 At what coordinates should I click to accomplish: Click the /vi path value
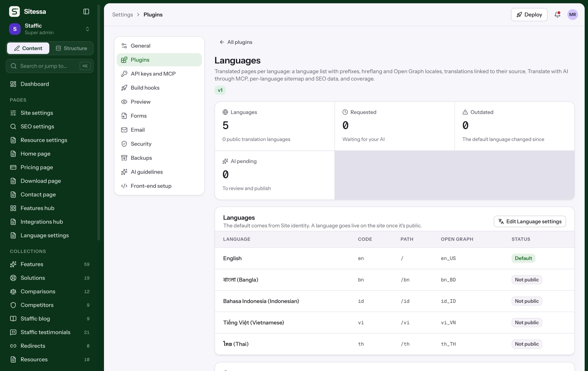coord(405,323)
